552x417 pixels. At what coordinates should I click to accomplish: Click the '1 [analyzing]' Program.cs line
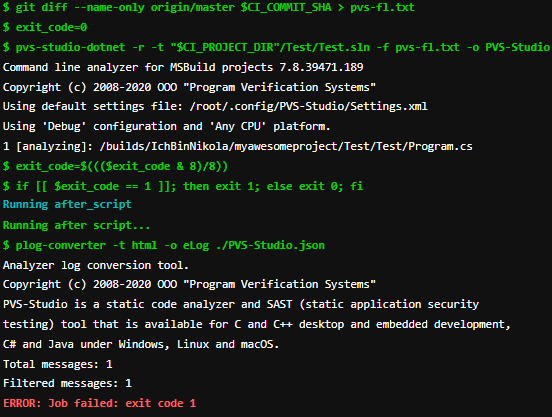238,146
